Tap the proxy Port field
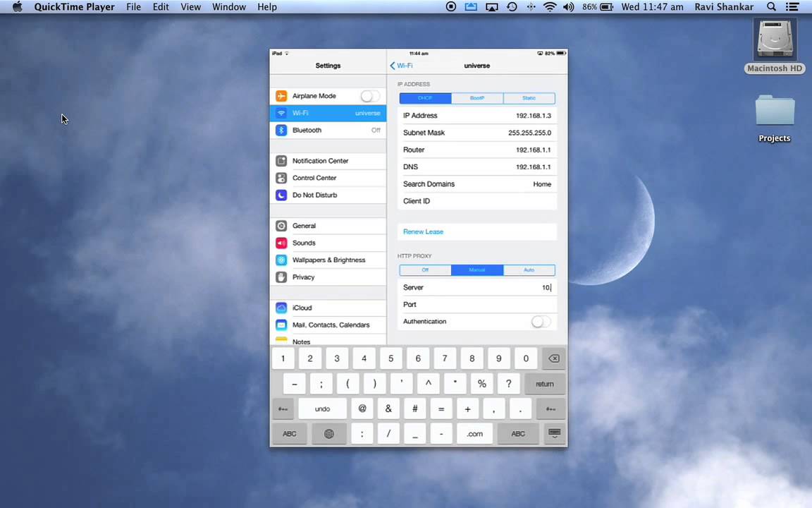Image resolution: width=812 pixels, height=508 pixels. (x=477, y=304)
